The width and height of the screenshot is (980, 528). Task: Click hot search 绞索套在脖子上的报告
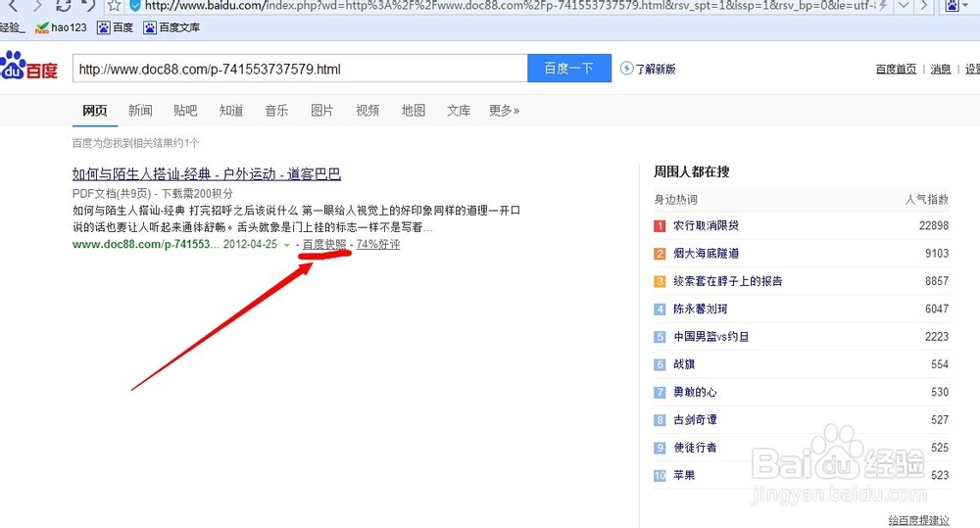[x=728, y=281]
